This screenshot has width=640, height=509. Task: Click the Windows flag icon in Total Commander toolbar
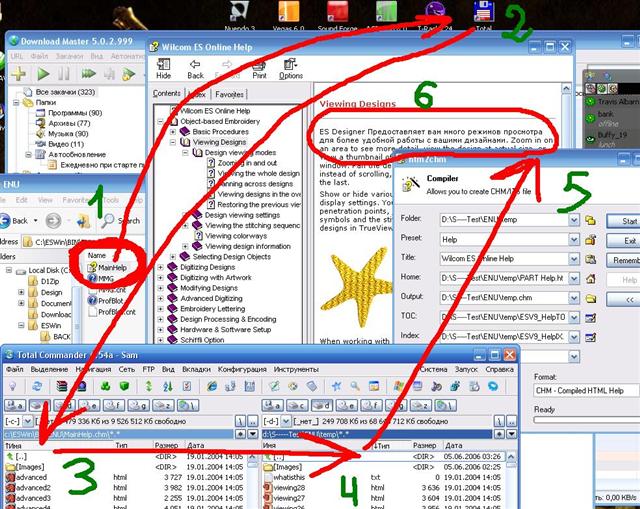(398, 386)
